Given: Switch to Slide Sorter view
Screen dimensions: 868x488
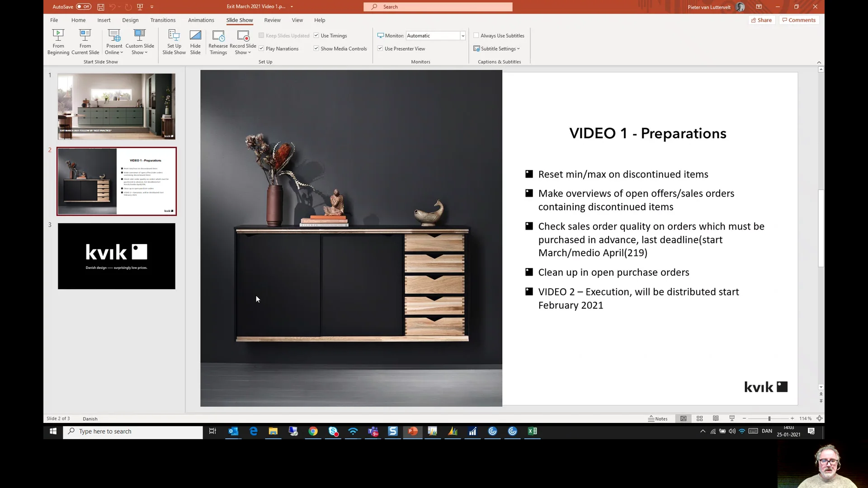Looking at the screenshot, I should coord(699,418).
